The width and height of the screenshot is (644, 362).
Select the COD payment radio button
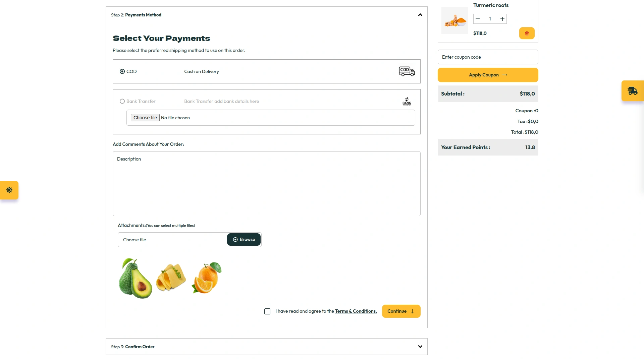(x=122, y=71)
